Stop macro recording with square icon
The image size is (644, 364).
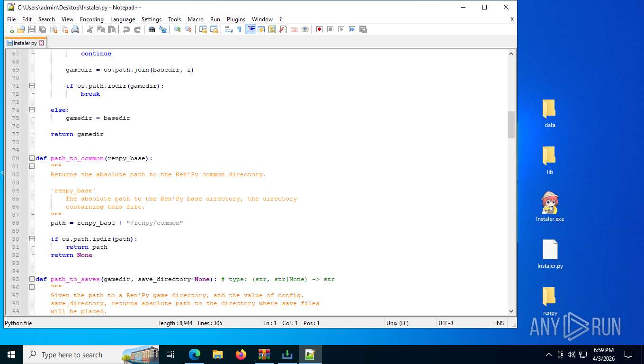(331, 29)
